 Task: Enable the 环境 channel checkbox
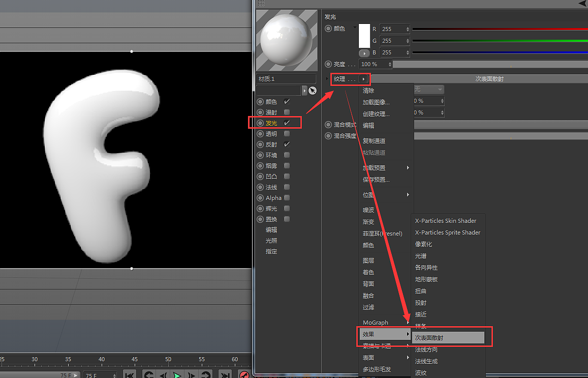[287, 155]
